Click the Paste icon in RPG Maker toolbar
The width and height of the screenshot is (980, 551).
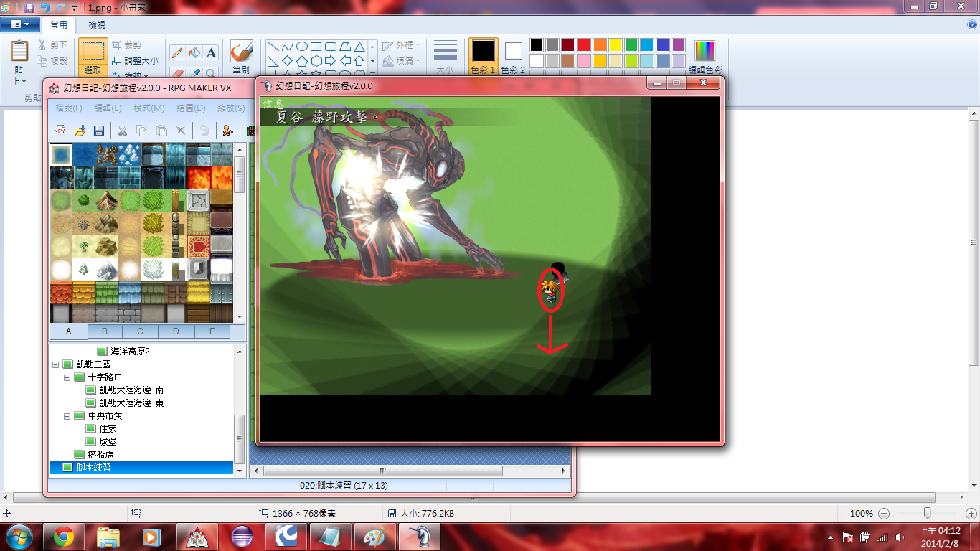click(161, 131)
